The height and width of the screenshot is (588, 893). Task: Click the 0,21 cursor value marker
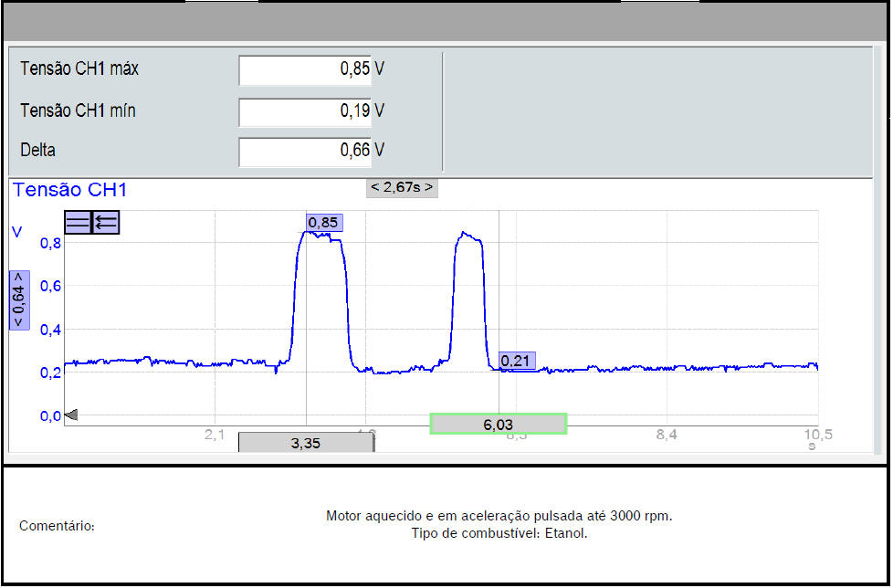[517, 361]
